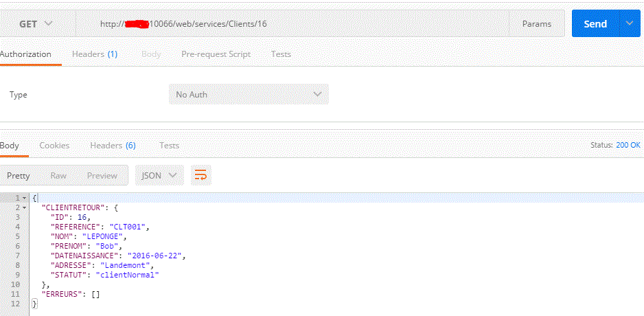Viewport: 644px width, 316px height.
Task: Open the Pre-request Script tab
Action: coord(216,54)
